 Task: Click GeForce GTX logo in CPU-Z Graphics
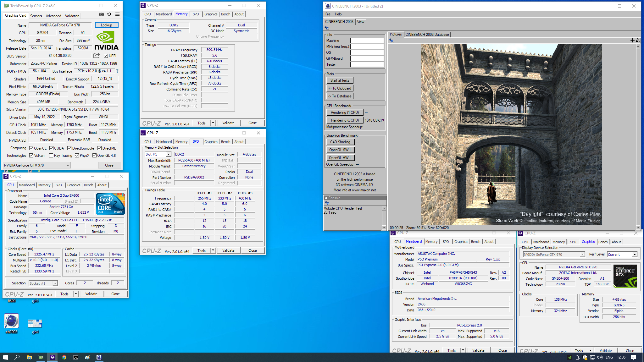625,276
